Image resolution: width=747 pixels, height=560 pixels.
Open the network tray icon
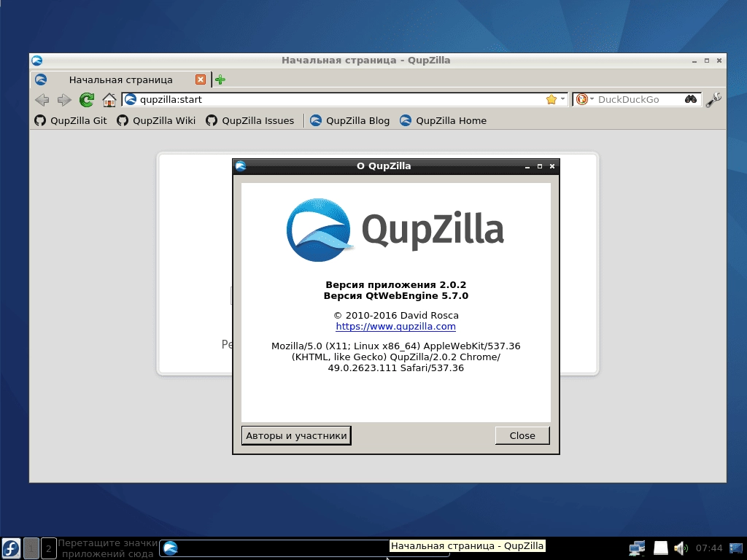(x=637, y=548)
